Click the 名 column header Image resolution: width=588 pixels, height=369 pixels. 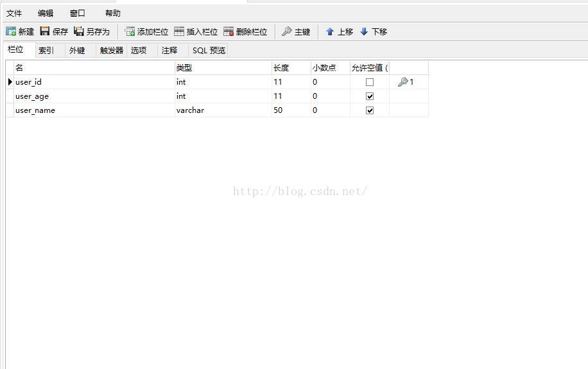click(x=94, y=68)
